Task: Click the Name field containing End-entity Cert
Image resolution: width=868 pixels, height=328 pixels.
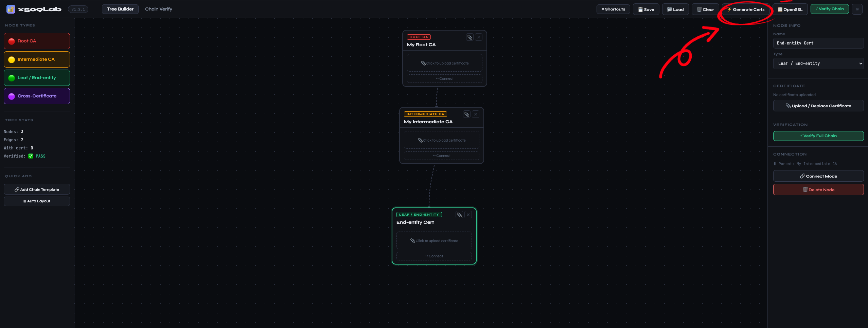Action: 818,43
